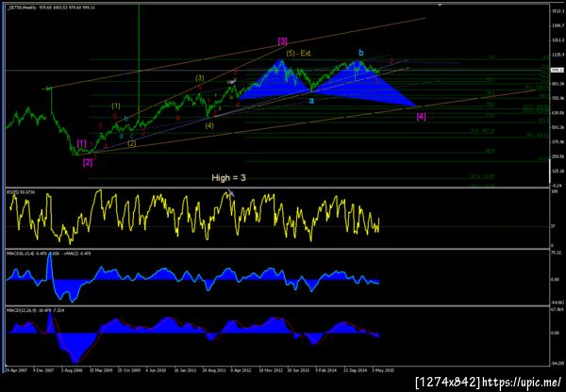Click the upic.me link text
Screen dimensions: 566x392
pos(522,382)
